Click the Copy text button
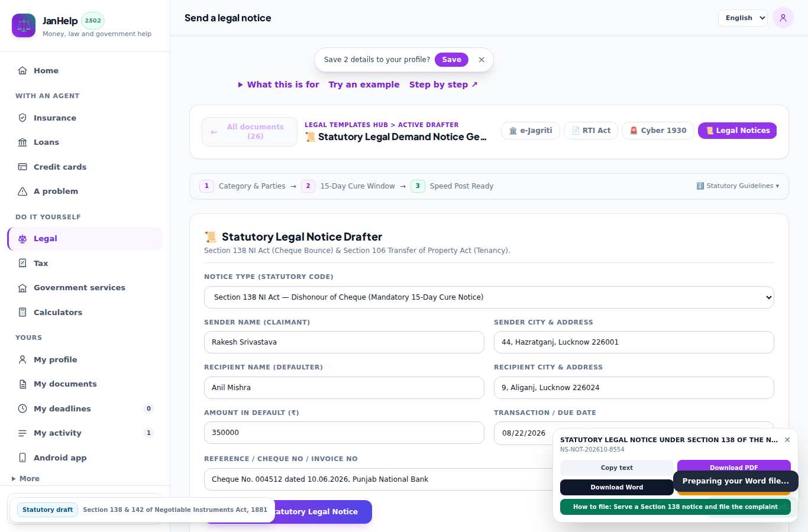The height and width of the screenshot is (532, 808). tap(617, 468)
